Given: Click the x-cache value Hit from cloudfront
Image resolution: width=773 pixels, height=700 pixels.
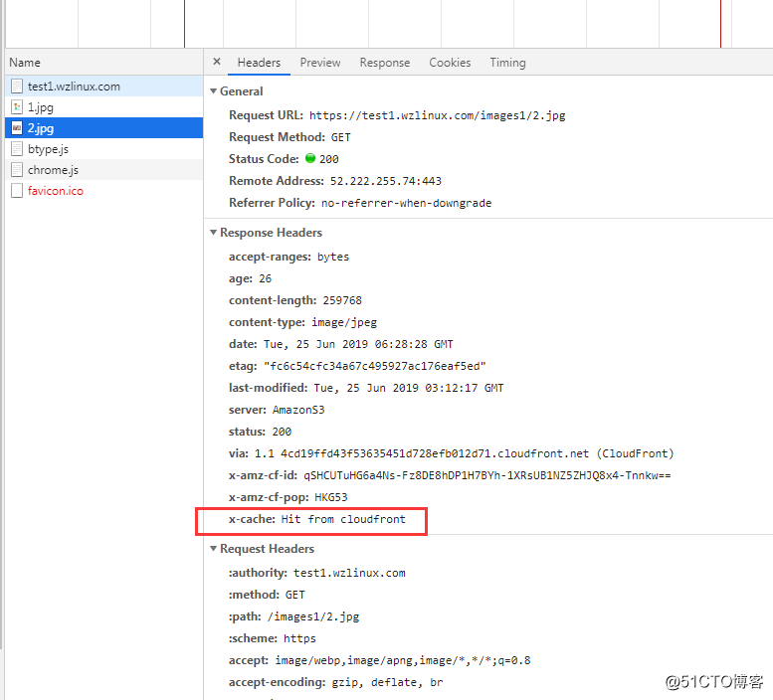Looking at the screenshot, I should tap(343, 519).
